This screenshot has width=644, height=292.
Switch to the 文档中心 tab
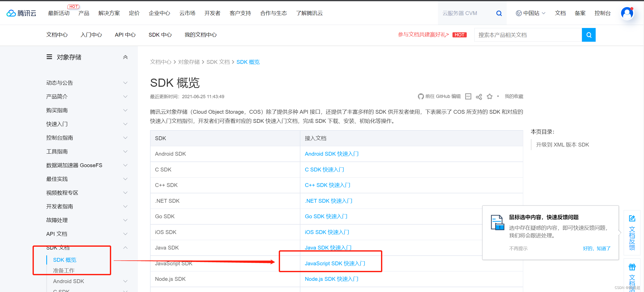click(57, 35)
